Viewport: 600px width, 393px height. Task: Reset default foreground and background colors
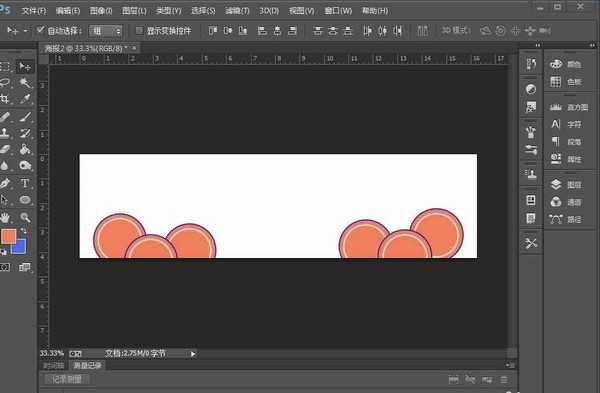pos(3,252)
